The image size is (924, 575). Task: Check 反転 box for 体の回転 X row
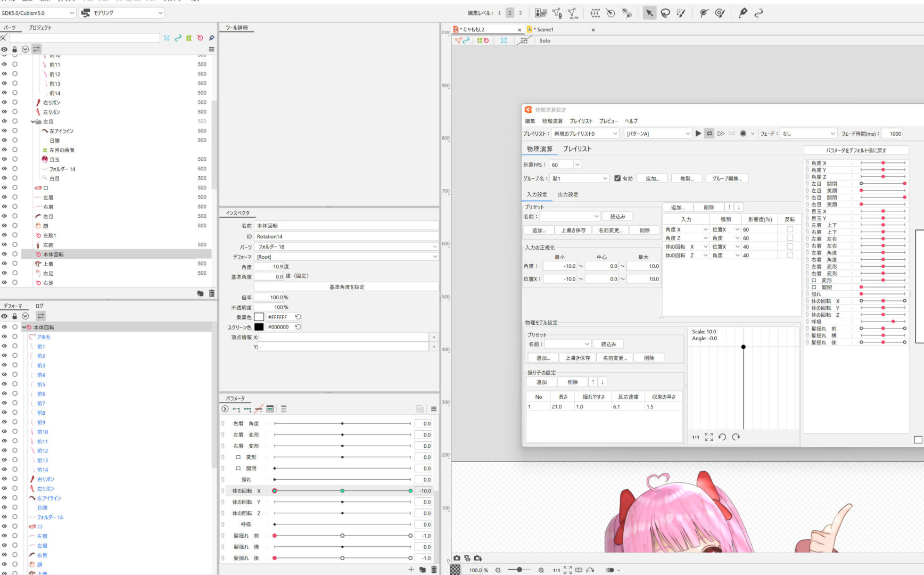790,247
